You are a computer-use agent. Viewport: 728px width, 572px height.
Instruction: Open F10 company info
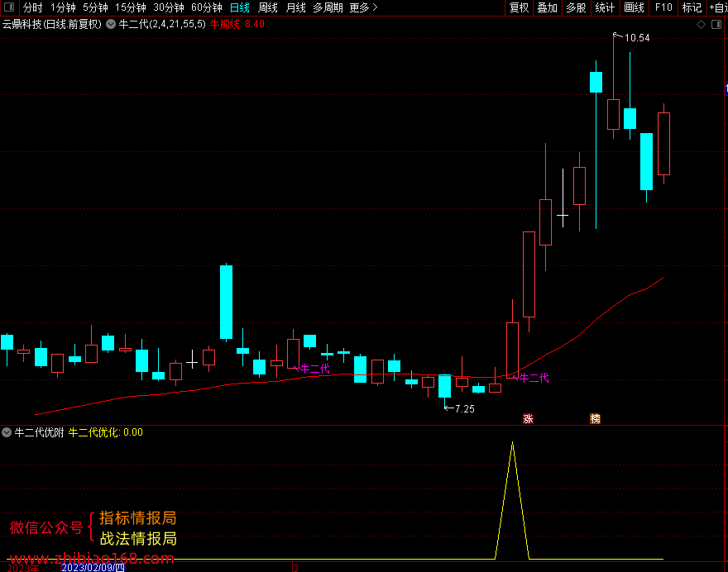coord(663,8)
